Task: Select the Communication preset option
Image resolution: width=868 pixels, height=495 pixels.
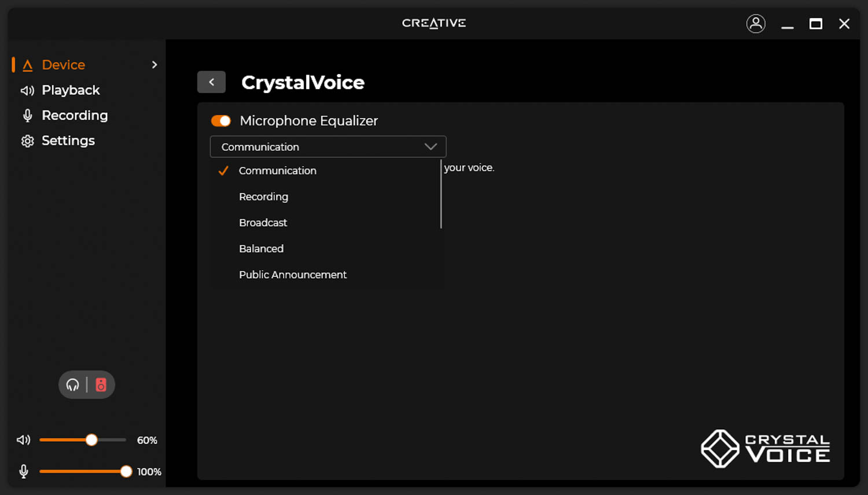Action: click(x=328, y=171)
